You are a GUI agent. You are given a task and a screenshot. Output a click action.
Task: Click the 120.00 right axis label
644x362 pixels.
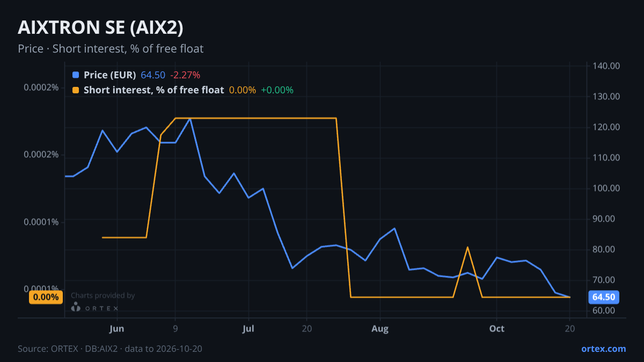tap(607, 127)
